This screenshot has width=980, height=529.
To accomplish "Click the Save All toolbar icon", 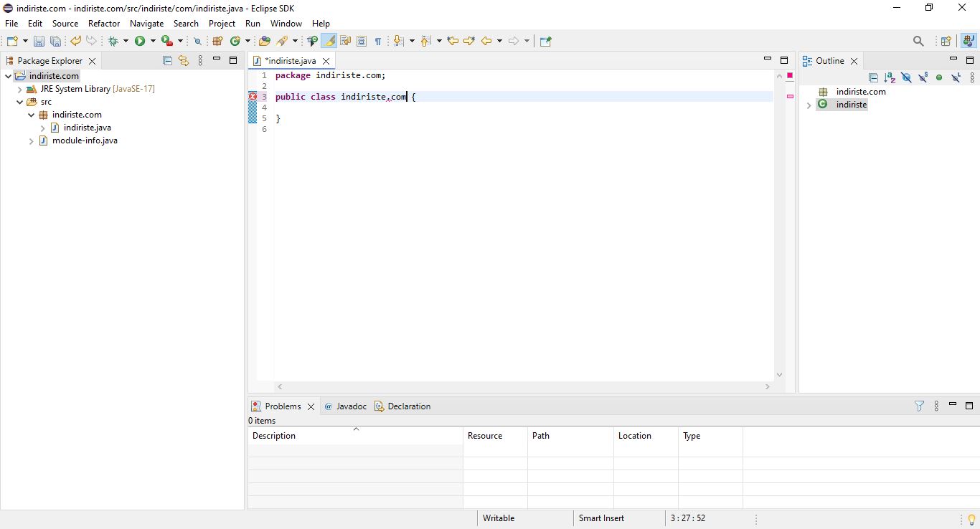I will [55, 41].
